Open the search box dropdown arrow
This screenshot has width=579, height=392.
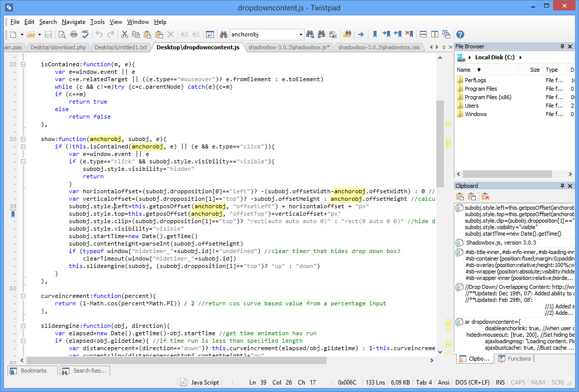pyautogui.click(x=301, y=35)
